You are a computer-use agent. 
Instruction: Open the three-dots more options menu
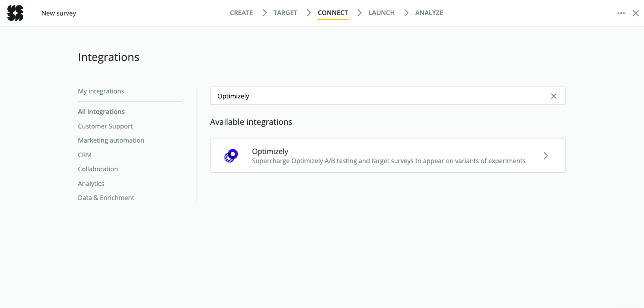tap(621, 13)
